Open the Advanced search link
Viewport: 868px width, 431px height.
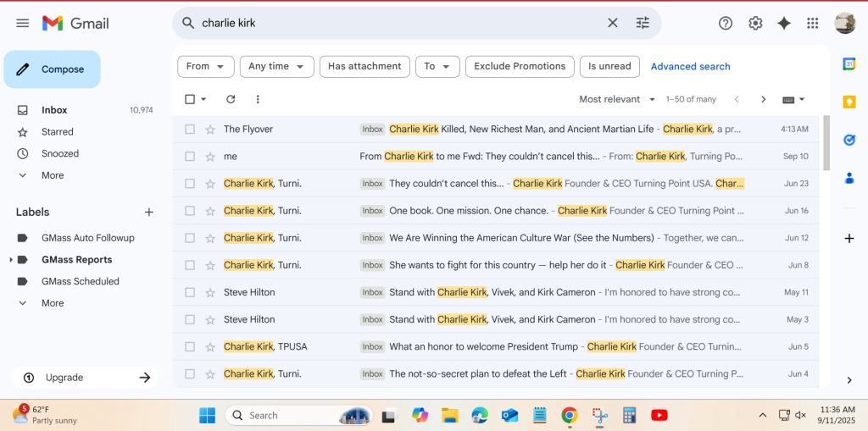[x=690, y=66]
